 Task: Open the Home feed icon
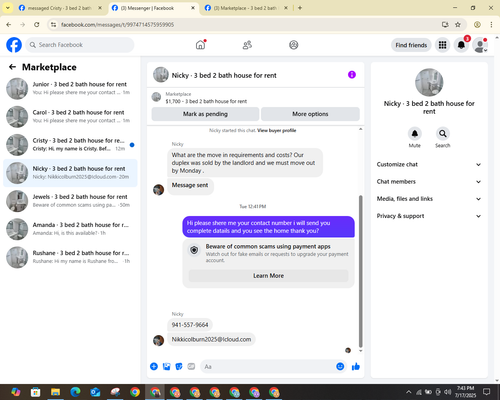(200, 45)
